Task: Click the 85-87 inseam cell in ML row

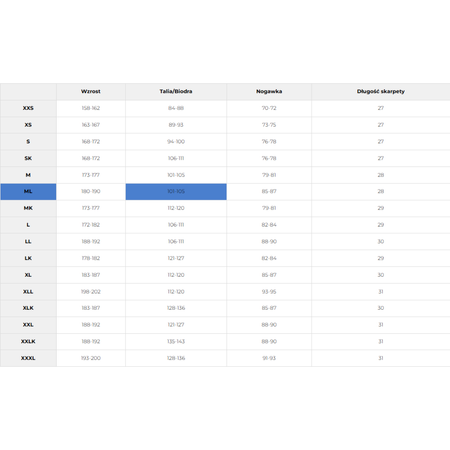Action: pyautogui.click(x=269, y=191)
